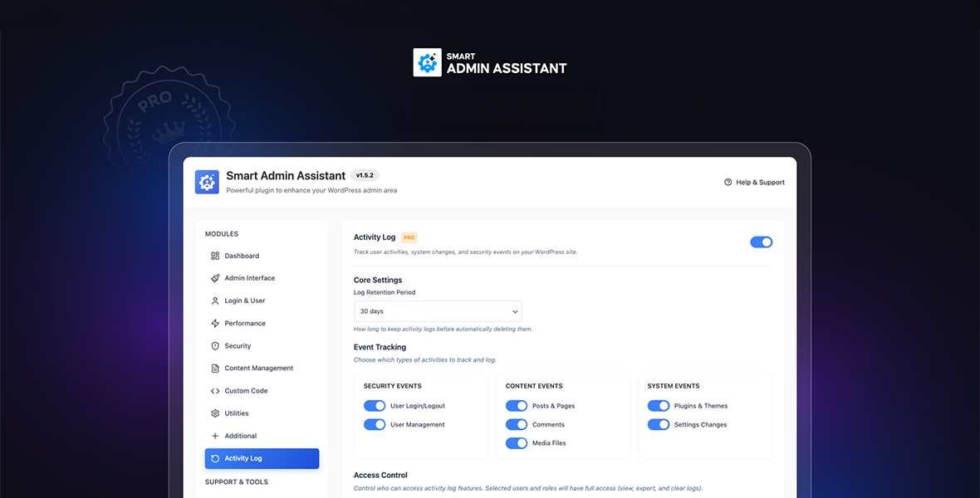Click the CONTENT EVENTS card title

coord(534,386)
